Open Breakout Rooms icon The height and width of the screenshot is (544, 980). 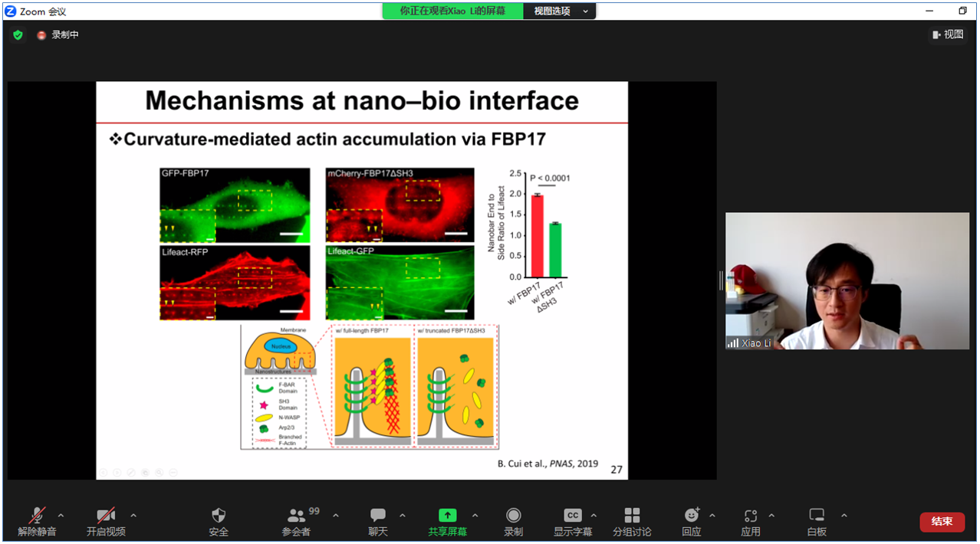[632, 516]
